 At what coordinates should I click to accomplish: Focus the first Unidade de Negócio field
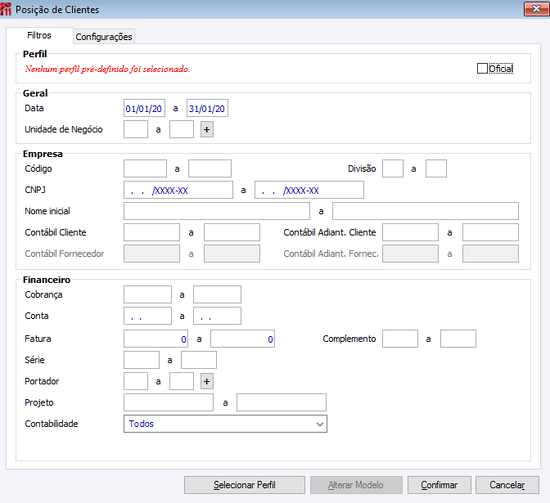pyautogui.click(x=136, y=129)
